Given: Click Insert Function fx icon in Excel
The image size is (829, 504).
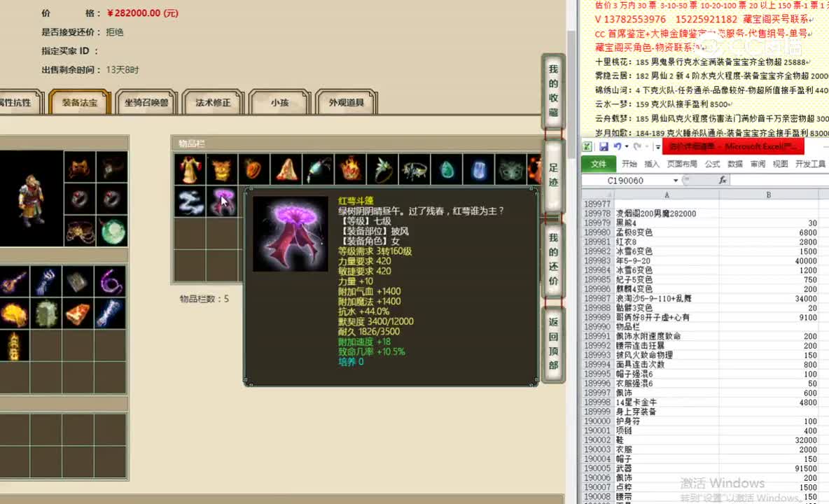Looking at the screenshot, I should [723, 180].
